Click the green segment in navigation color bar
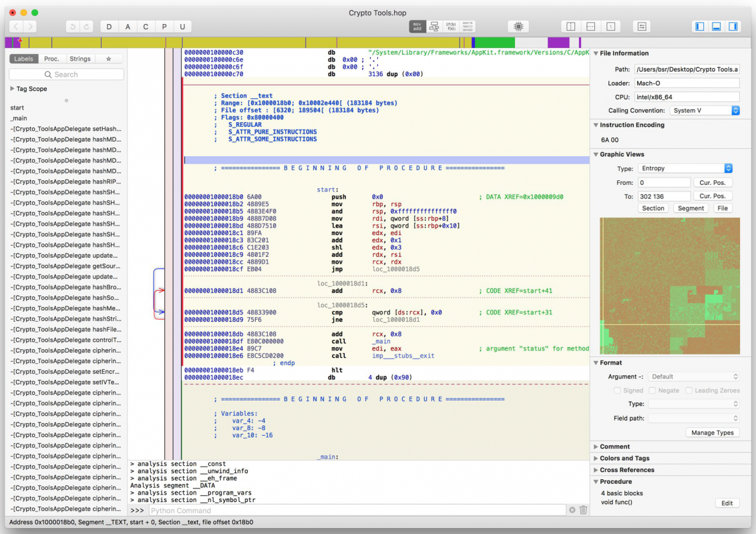The image size is (756, 534). click(495, 43)
